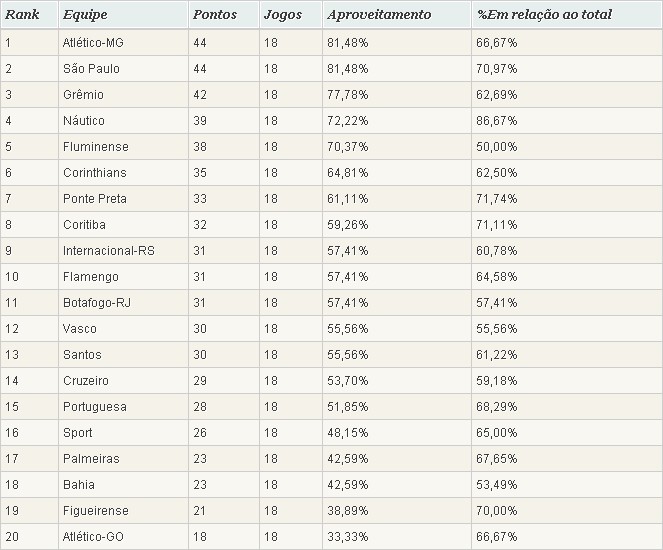Image resolution: width=663 pixels, height=550 pixels.
Task: Click the Portuguesa team cell
Action: (94, 407)
